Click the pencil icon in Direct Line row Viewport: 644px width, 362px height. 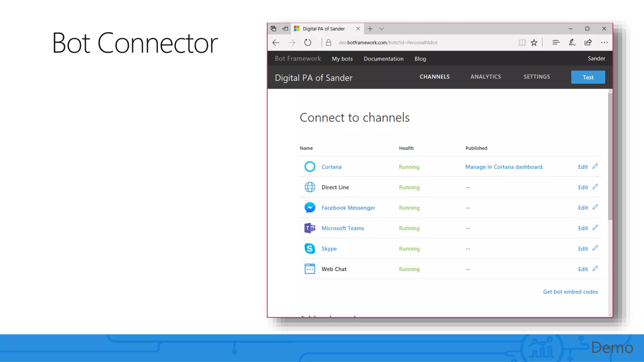(x=595, y=187)
